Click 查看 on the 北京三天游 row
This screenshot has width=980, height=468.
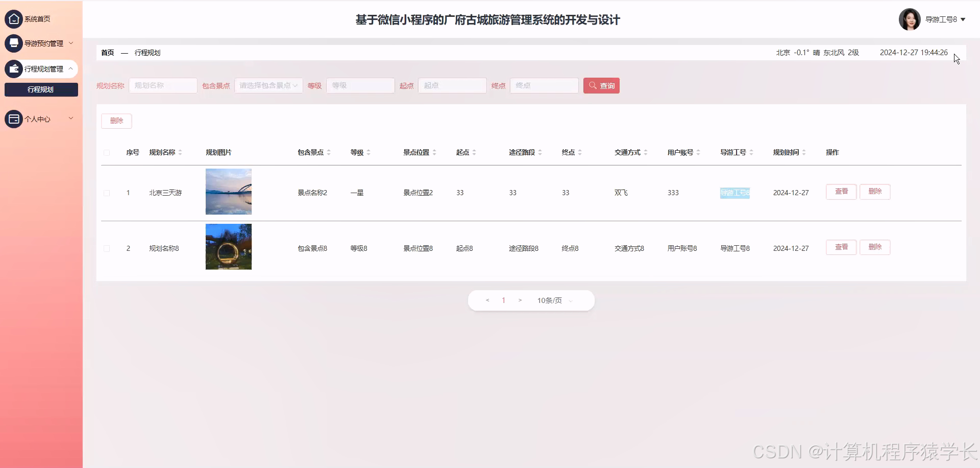(x=841, y=192)
